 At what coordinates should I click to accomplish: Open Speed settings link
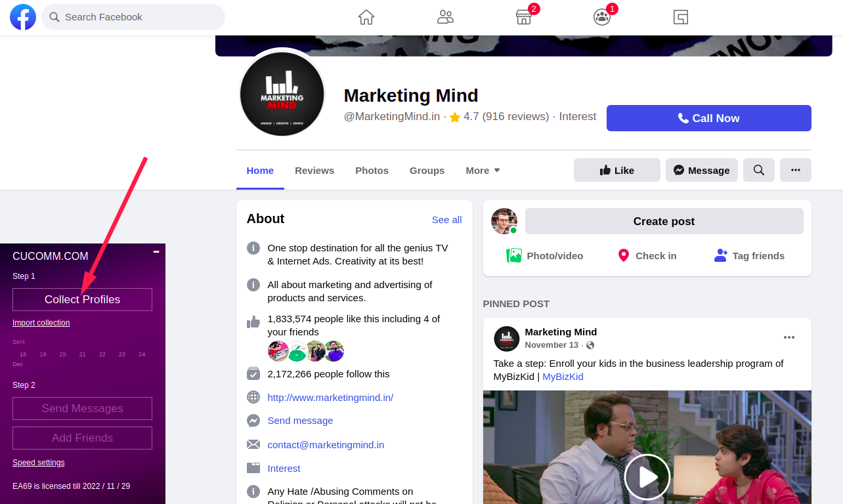pyautogui.click(x=38, y=463)
